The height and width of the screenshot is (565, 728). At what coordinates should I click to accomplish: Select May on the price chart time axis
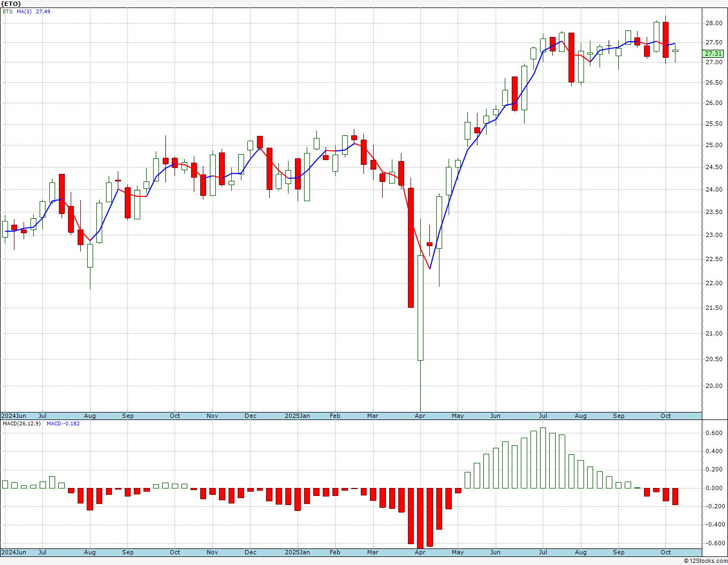(x=458, y=416)
